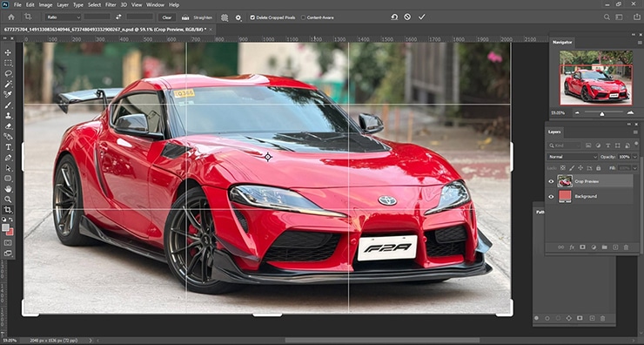Image resolution: width=644 pixels, height=345 pixels.
Task: Cancel the crop operation icon
Action: [407, 17]
